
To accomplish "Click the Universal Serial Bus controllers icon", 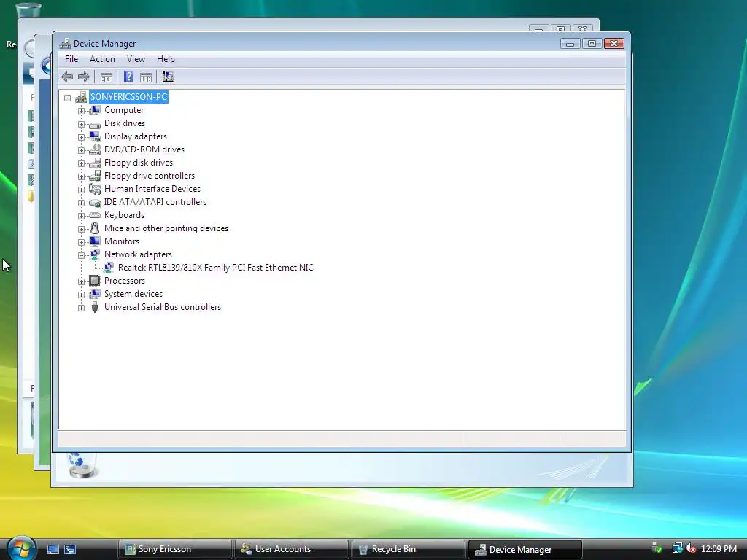I will (x=95, y=307).
